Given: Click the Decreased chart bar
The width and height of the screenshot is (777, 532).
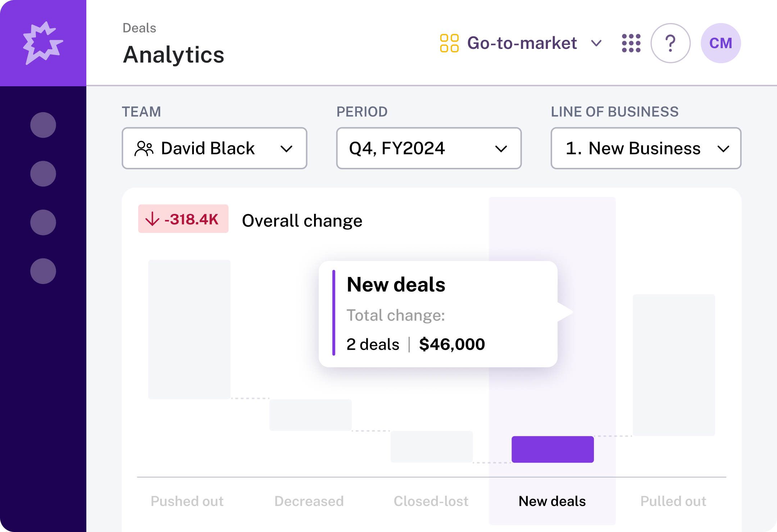Looking at the screenshot, I should [310, 415].
